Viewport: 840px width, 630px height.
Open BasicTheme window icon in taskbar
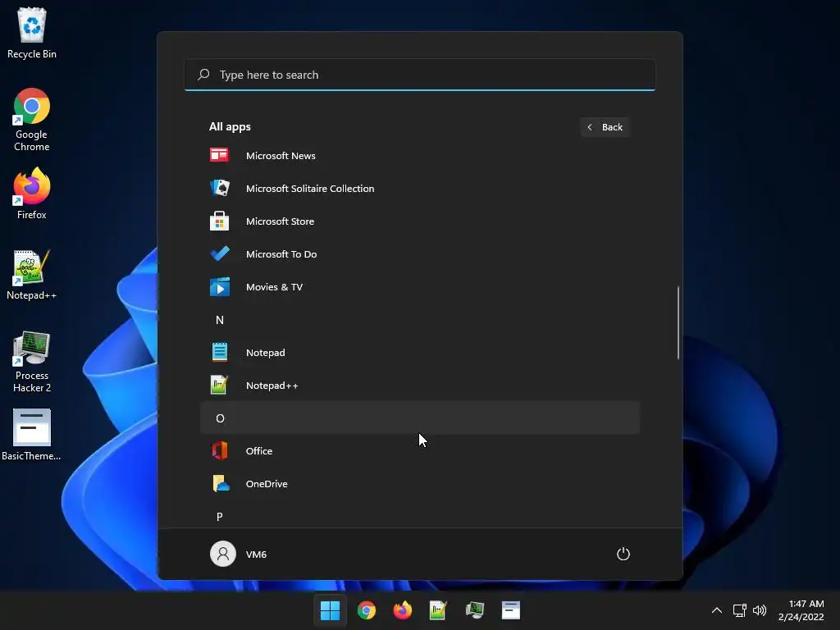[510, 610]
